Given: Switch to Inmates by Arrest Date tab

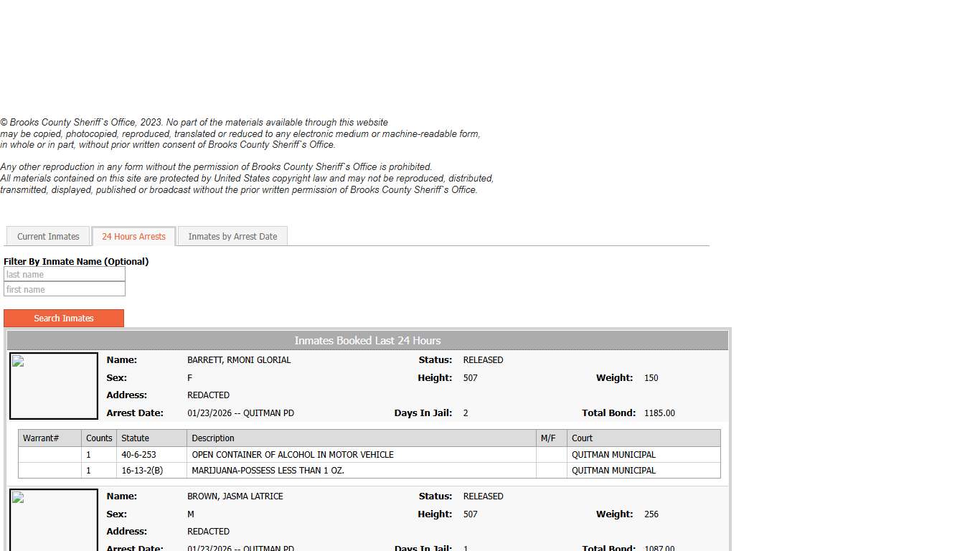Looking at the screenshot, I should pos(232,236).
